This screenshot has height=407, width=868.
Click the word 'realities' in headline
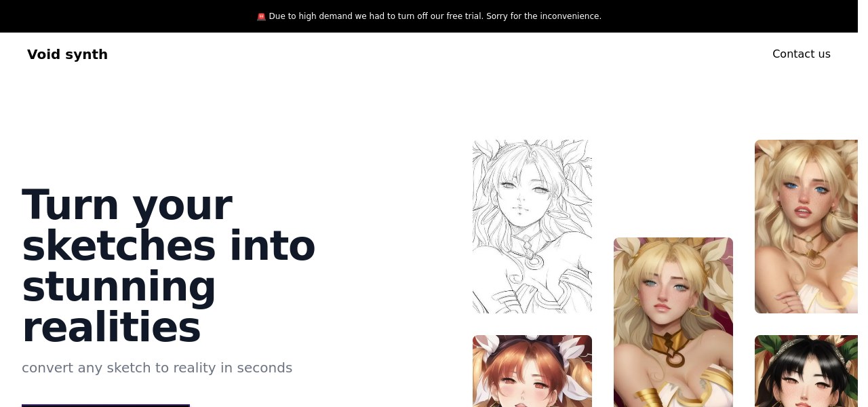pos(111,327)
